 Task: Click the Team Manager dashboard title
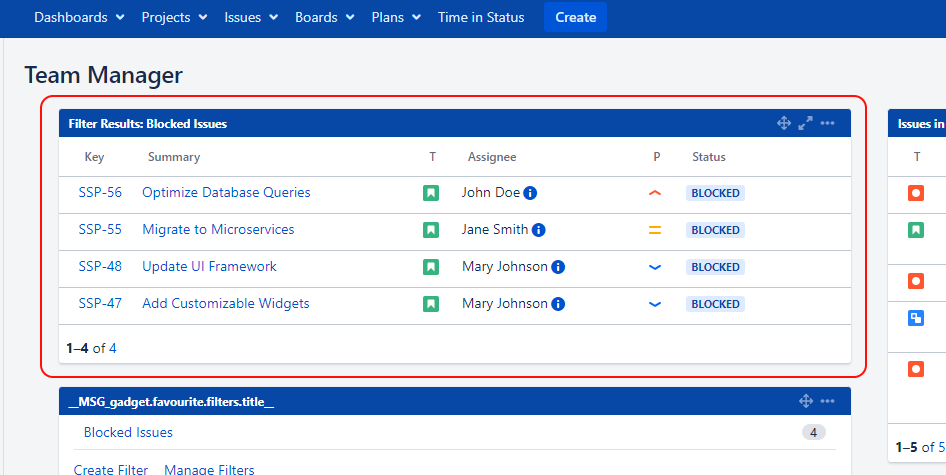pyautogui.click(x=103, y=75)
